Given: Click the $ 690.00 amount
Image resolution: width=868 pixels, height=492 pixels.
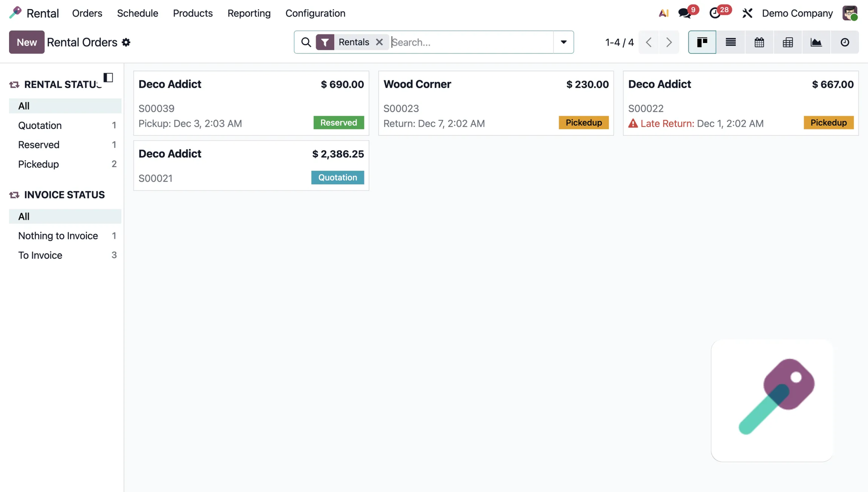Looking at the screenshot, I should 342,84.
